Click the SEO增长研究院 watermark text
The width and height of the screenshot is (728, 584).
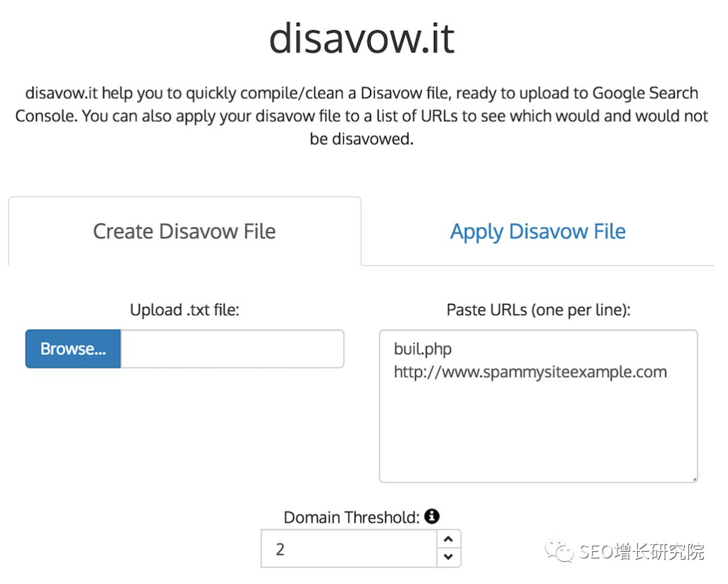641,552
